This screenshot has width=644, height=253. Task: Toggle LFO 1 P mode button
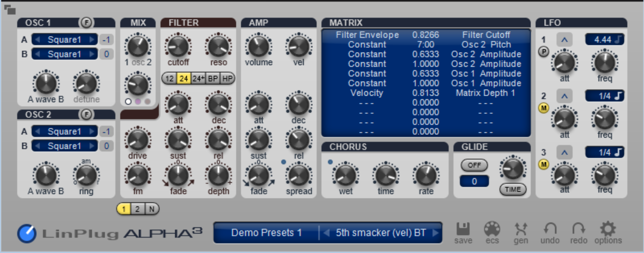pos(543,52)
